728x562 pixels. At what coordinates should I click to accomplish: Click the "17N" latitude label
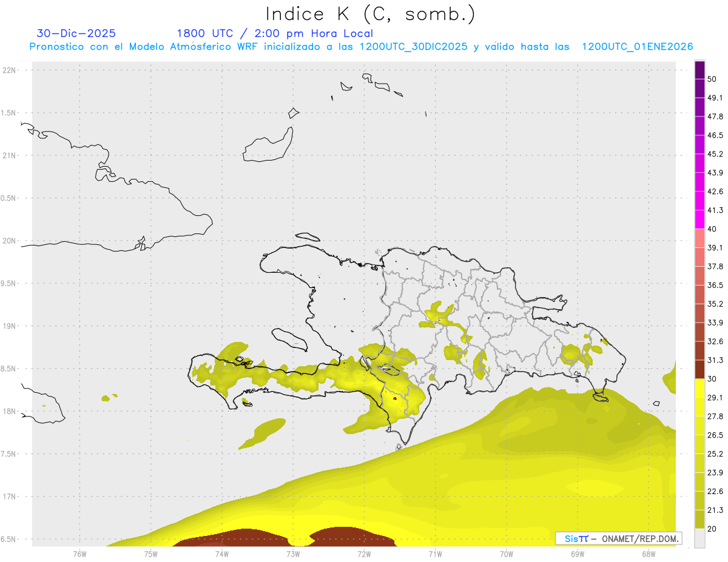pyautogui.click(x=9, y=497)
